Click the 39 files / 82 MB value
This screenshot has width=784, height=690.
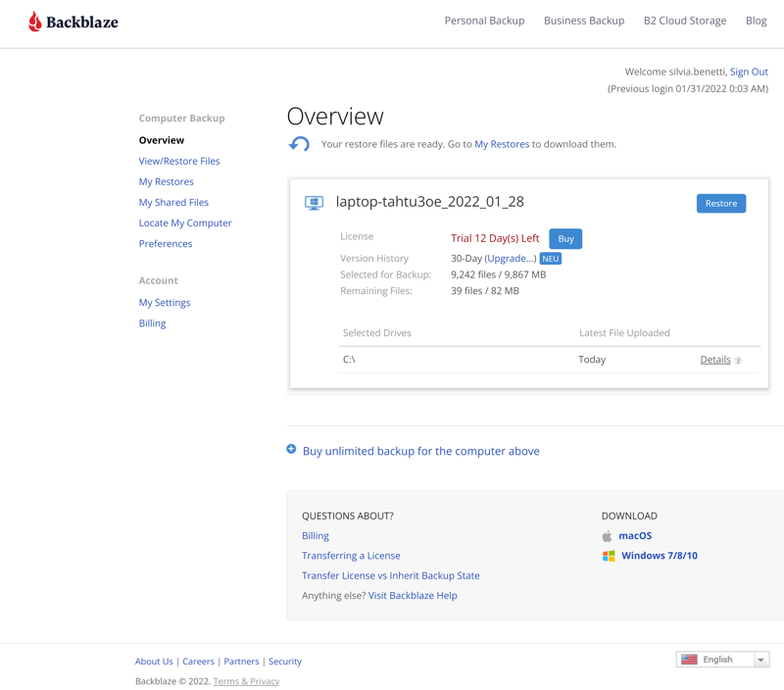click(x=484, y=291)
